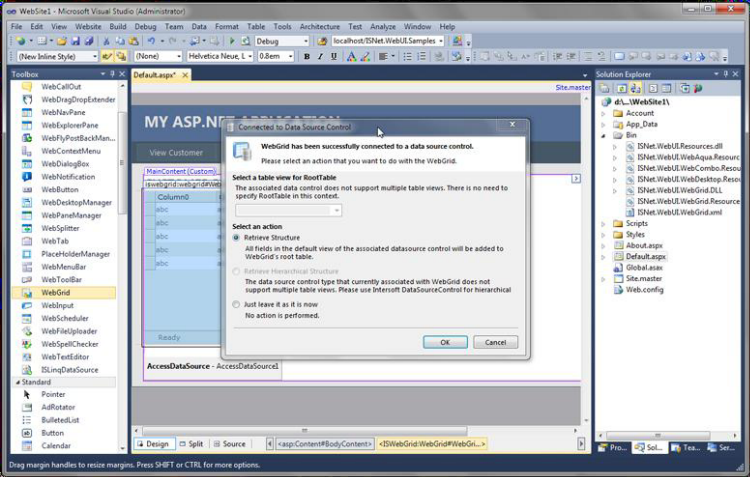Click the Underline toolbar icon
This screenshot has height=477, width=750.
(x=333, y=56)
